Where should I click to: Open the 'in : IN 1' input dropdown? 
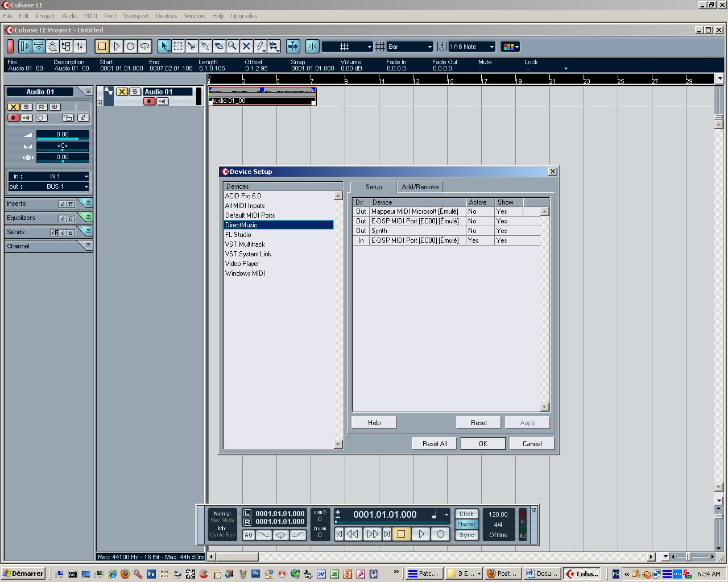tap(49, 176)
